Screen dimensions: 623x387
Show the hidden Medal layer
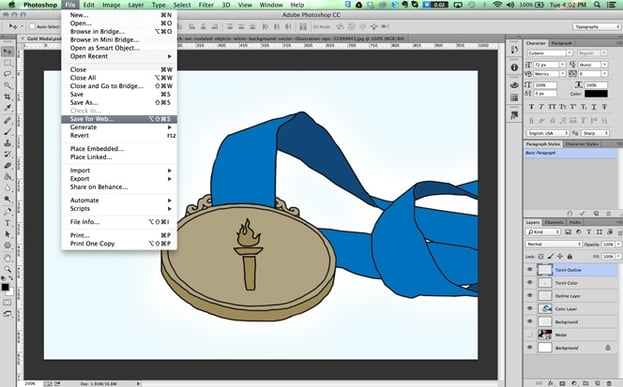click(530, 335)
